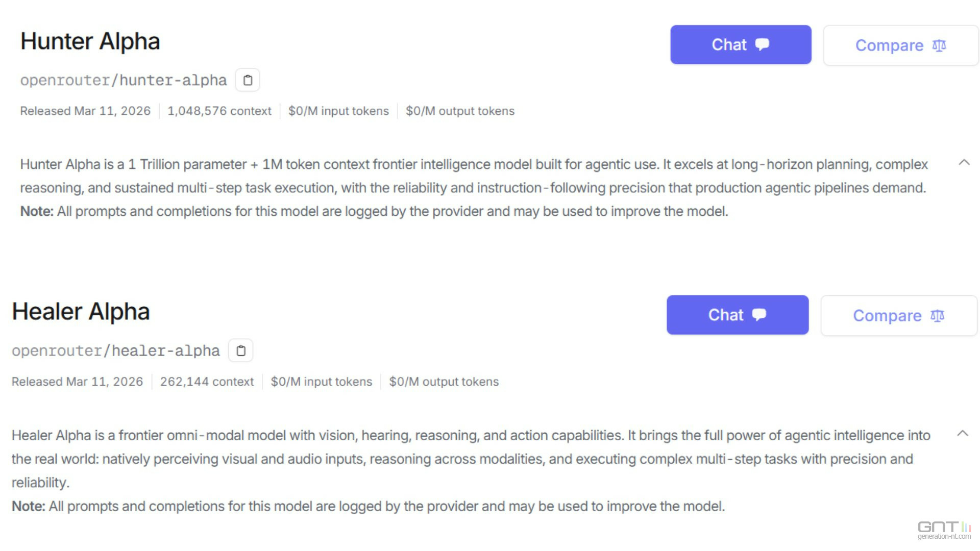
Task: Click the scales icon beside Healer Alpha Compare
Action: pos(937,316)
